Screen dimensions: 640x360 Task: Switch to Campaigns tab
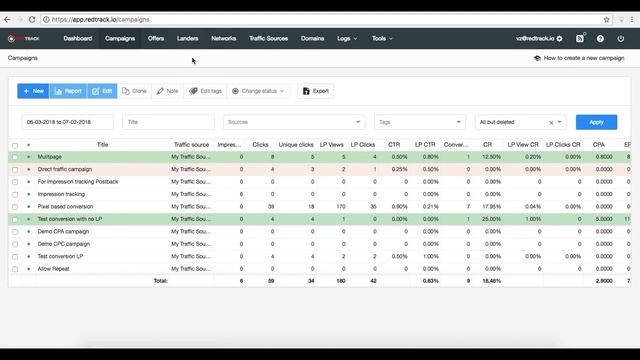(120, 38)
